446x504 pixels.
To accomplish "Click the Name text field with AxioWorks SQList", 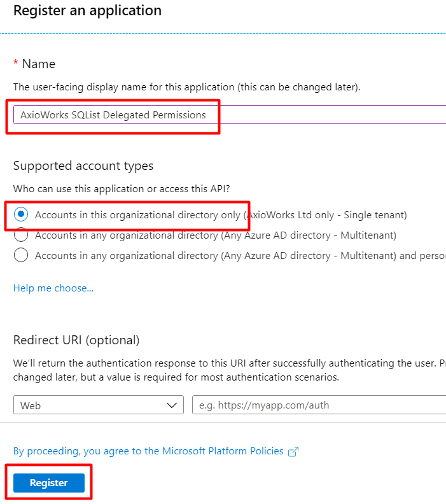I will pos(230,115).
